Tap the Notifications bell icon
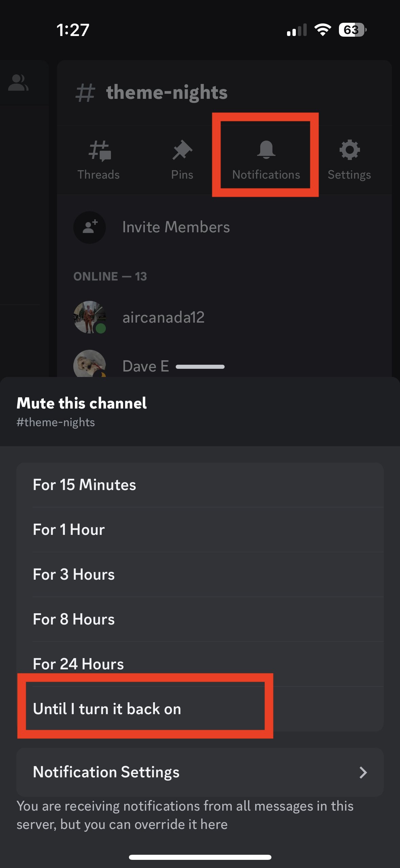400x868 pixels. coord(266,149)
